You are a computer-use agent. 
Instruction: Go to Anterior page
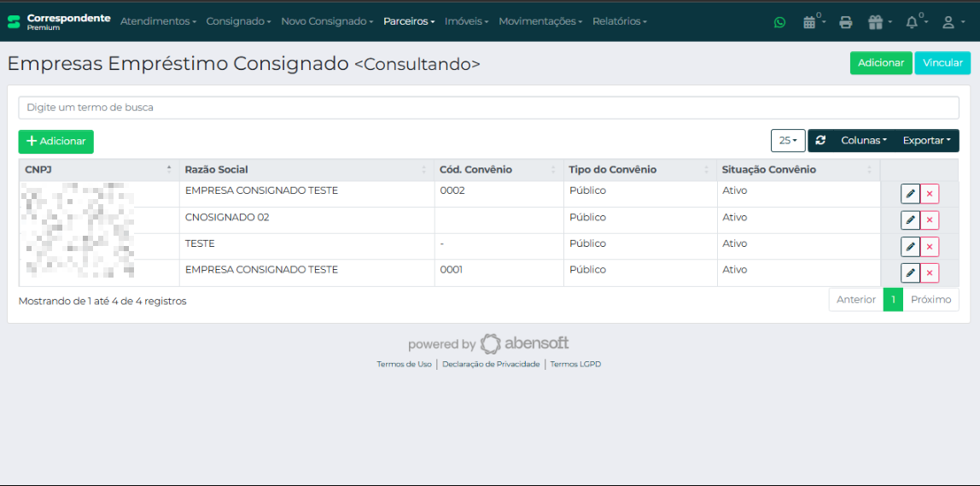pyautogui.click(x=855, y=300)
